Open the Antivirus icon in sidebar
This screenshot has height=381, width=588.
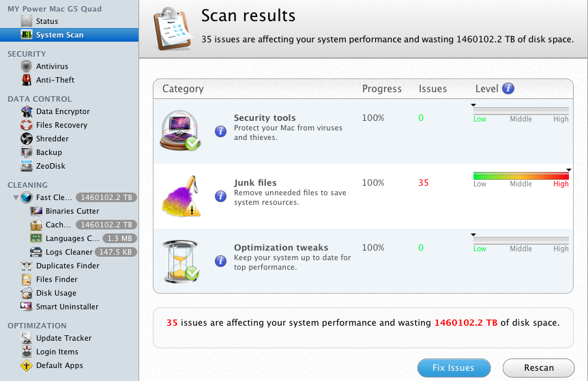point(27,66)
